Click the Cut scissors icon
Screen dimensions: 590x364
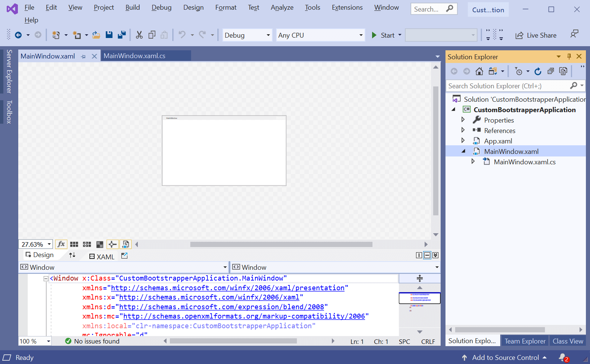pos(139,35)
